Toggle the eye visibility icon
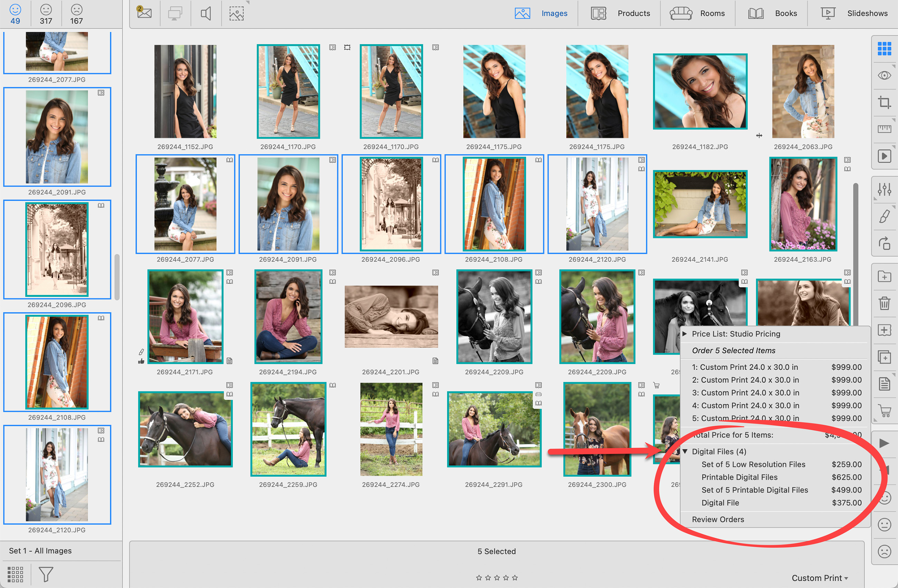This screenshot has width=898, height=588. click(884, 75)
